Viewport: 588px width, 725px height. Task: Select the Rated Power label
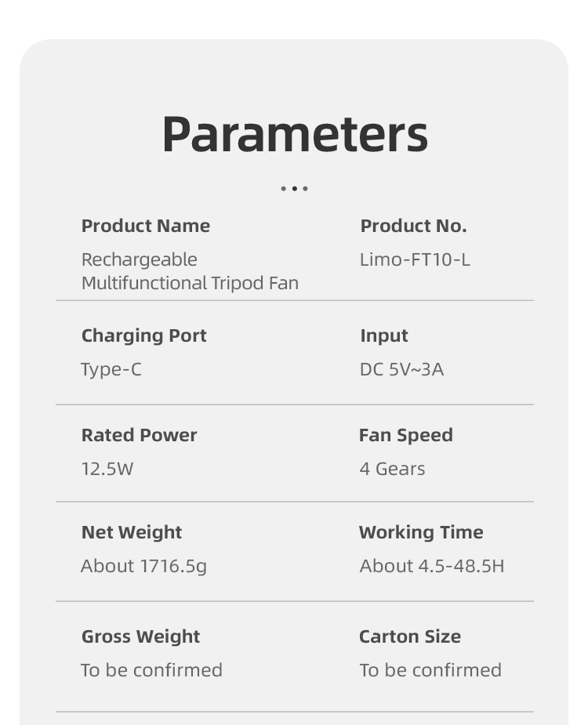coord(140,435)
